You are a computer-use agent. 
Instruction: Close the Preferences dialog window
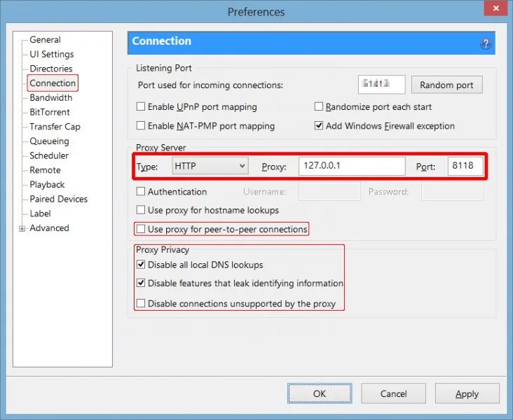coord(496,8)
